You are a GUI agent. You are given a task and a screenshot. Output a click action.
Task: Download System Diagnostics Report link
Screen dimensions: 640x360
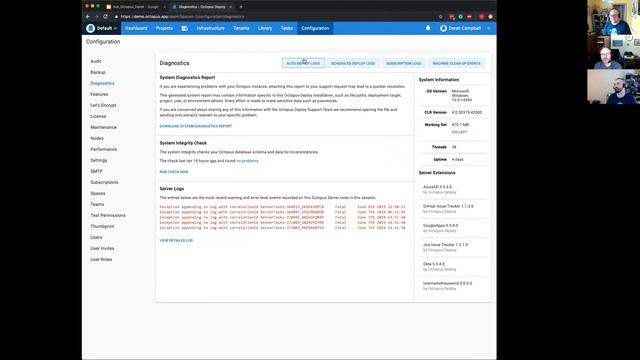pos(196,126)
